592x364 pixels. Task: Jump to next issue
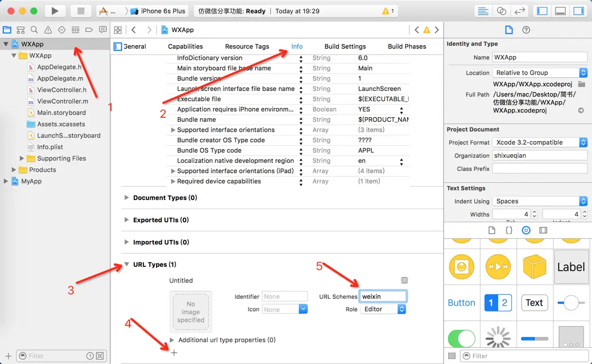pyautogui.click(x=437, y=30)
